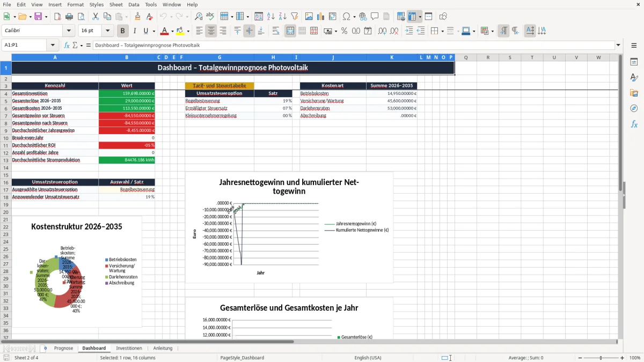
Task: Click the Save document icon
Action: point(38,17)
